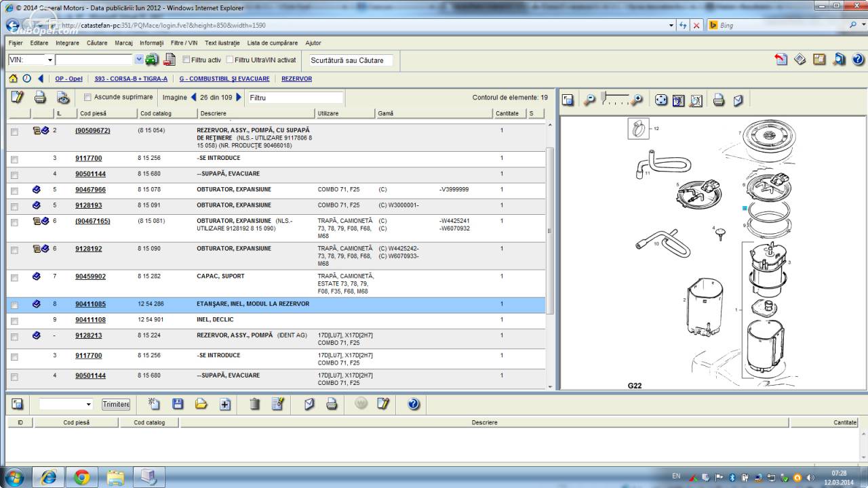Open the Fișier menu

point(16,43)
